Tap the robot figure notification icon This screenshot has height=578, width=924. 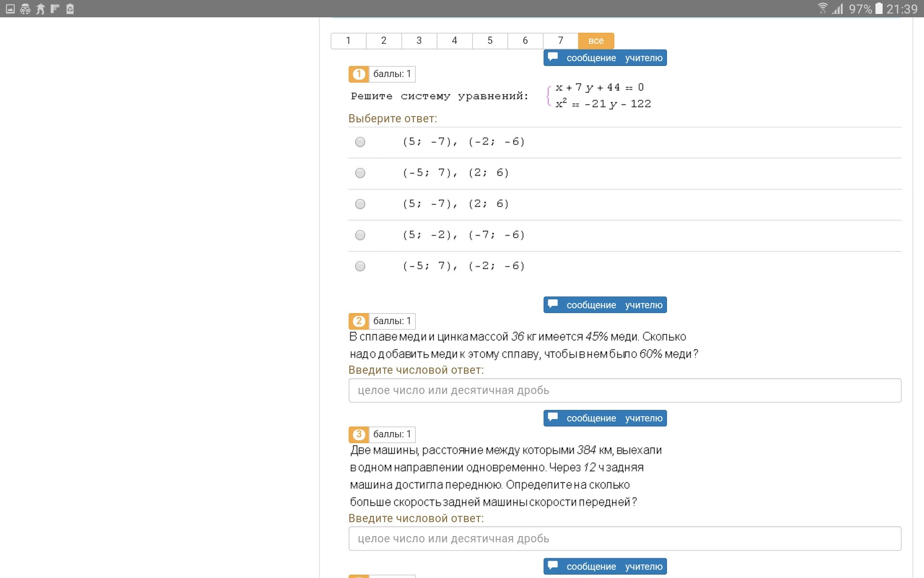coord(40,9)
